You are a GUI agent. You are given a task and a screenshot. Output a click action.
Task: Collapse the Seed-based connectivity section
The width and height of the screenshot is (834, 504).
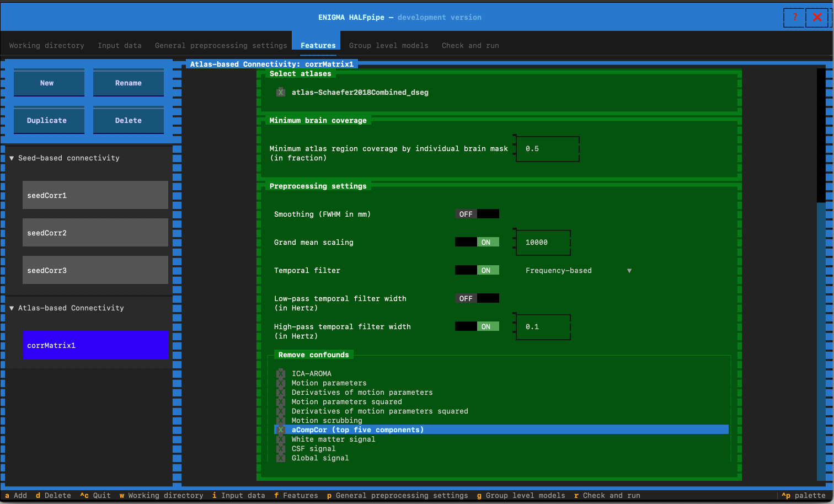click(x=12, y=158)
